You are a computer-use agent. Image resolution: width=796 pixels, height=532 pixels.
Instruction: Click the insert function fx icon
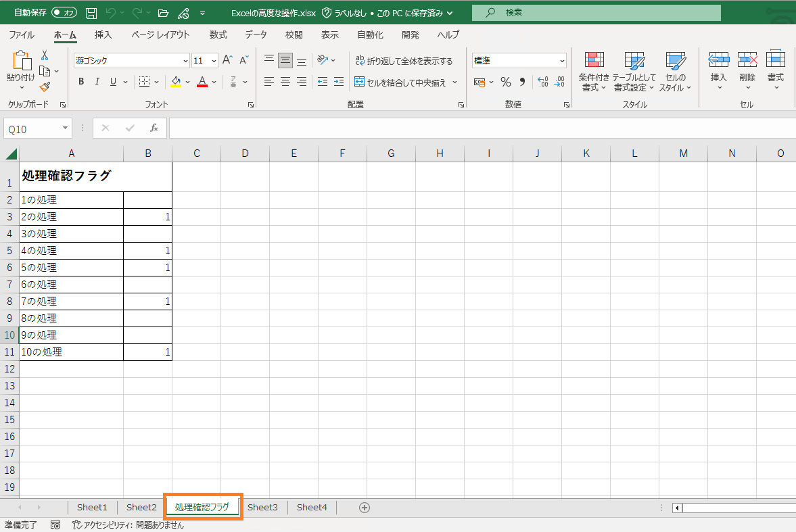click(x=154, y=128)
